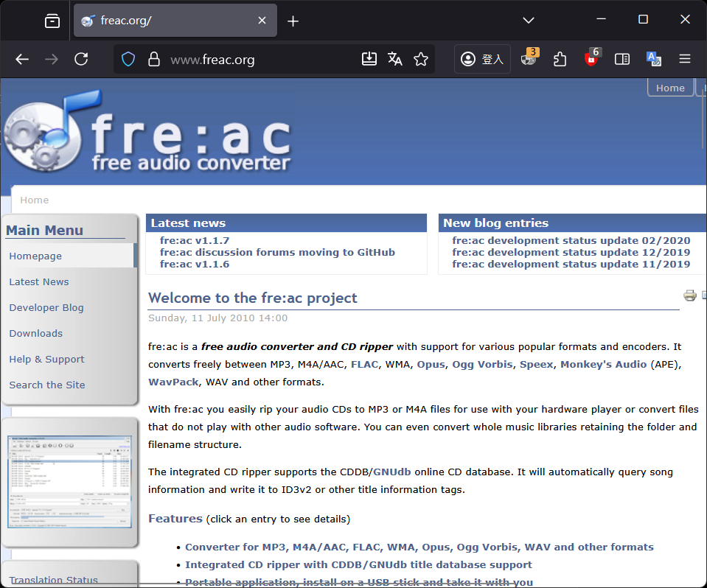Click the www.freac.org address bar
This screenshot has width=707, height=588.
tap(258, 60)
